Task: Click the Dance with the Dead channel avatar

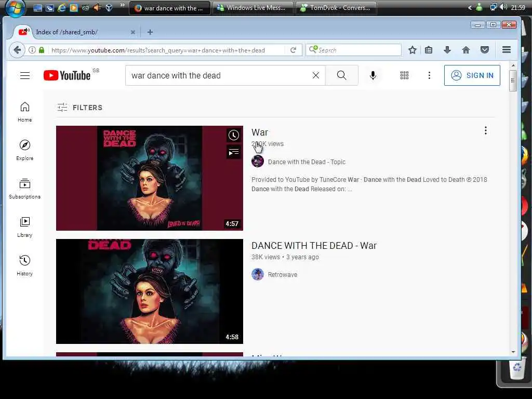Action: click(258, 161)
